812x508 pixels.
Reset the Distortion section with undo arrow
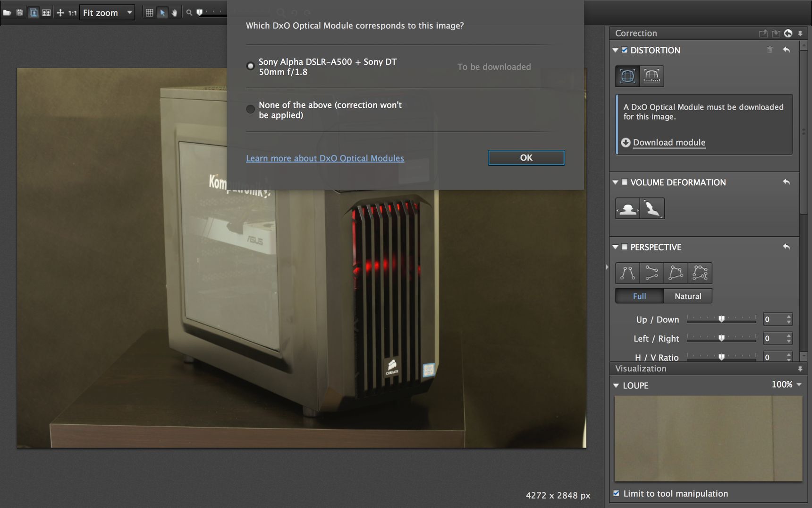[787, 50]
